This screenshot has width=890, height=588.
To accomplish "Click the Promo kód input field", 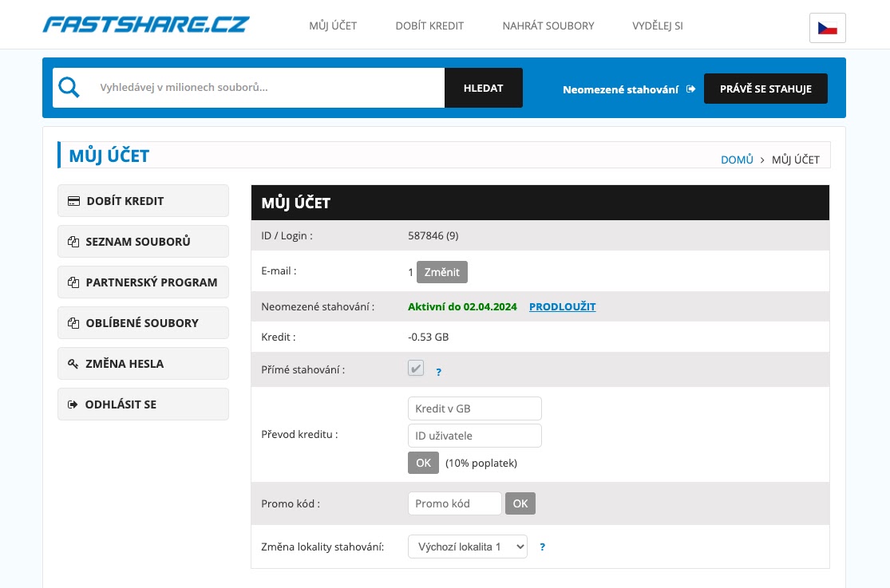I will pyautogui.click(x=454, y=503).
